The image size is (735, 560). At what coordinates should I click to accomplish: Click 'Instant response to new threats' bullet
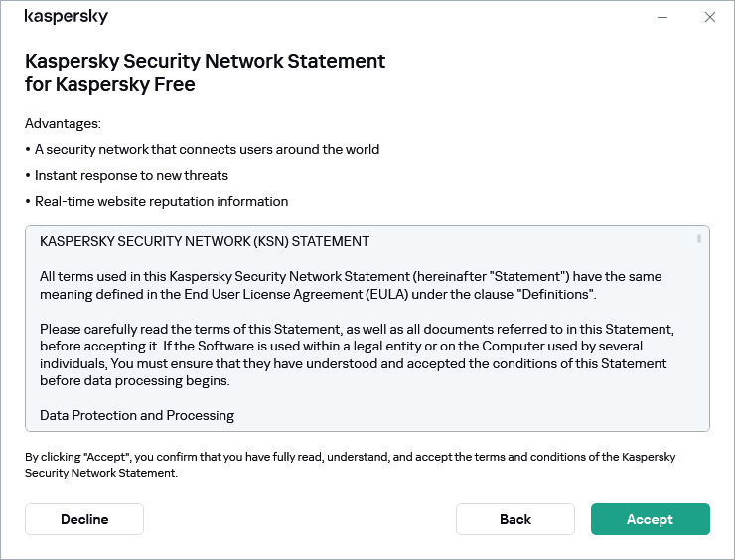point(131,176)
